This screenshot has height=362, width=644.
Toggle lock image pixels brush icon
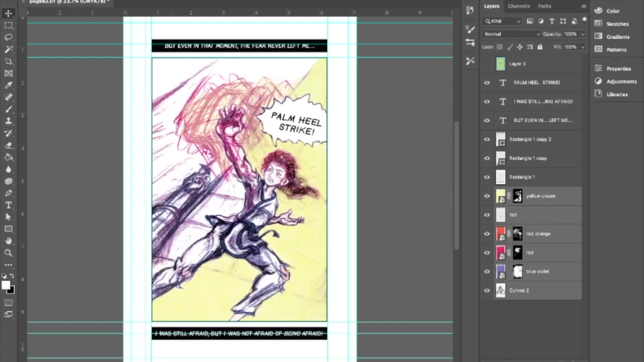pyautogui.click(x=510, y=47)
